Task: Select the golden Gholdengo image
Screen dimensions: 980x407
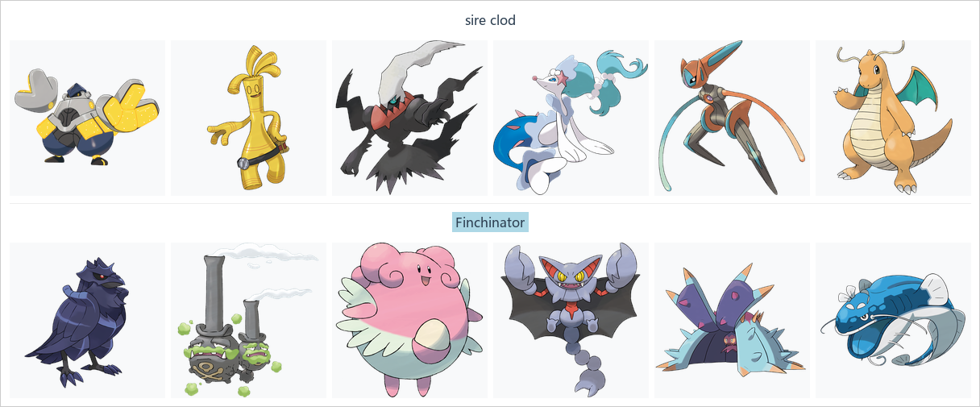Action: click(248, 118)
